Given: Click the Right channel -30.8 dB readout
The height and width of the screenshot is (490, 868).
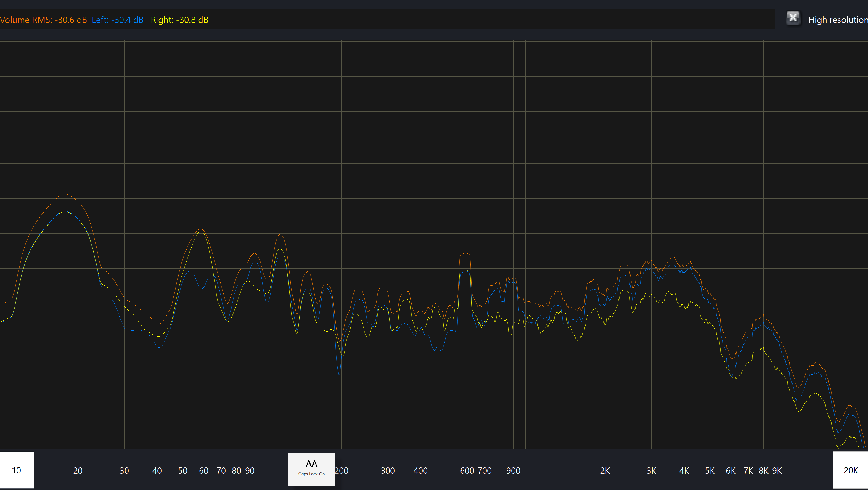Looking at the screenshot, I should [x=179, y=20].
